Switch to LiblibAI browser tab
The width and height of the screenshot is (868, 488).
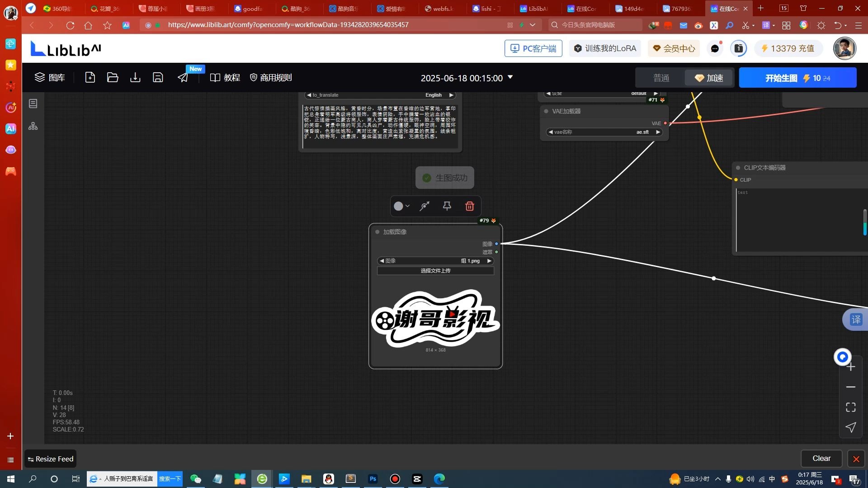point(534,9)
